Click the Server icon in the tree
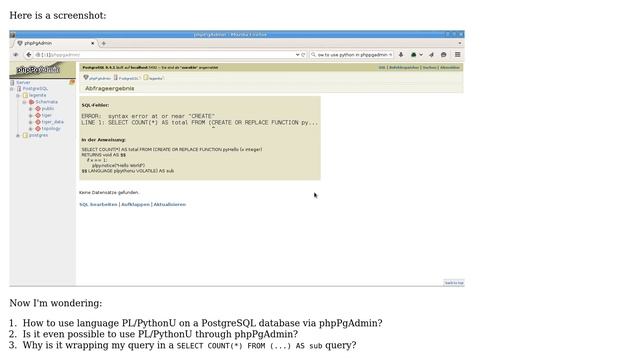This screenshot has height=360, width=640. pos(12,82)
